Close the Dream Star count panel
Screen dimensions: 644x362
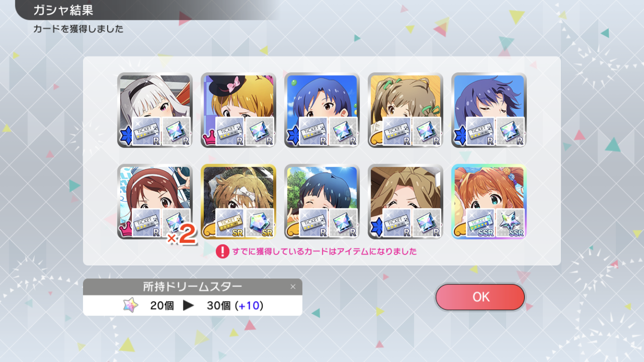click(x=293, y=287)
